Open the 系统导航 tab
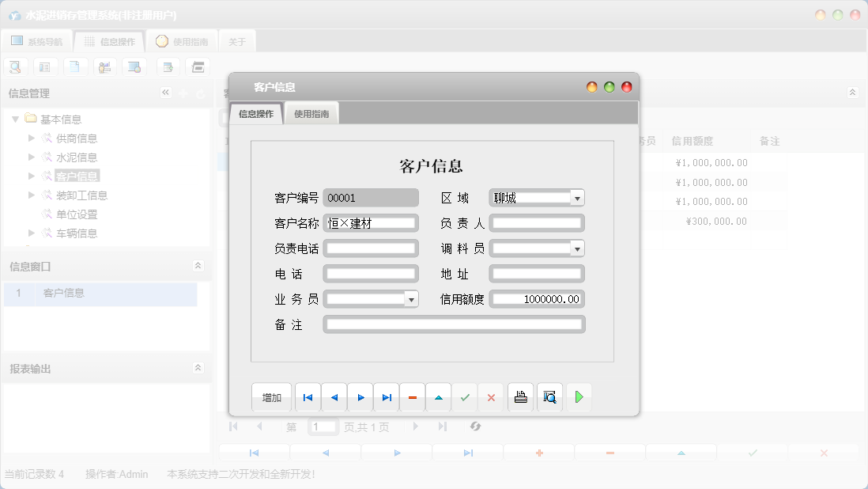 click(35, 40)
